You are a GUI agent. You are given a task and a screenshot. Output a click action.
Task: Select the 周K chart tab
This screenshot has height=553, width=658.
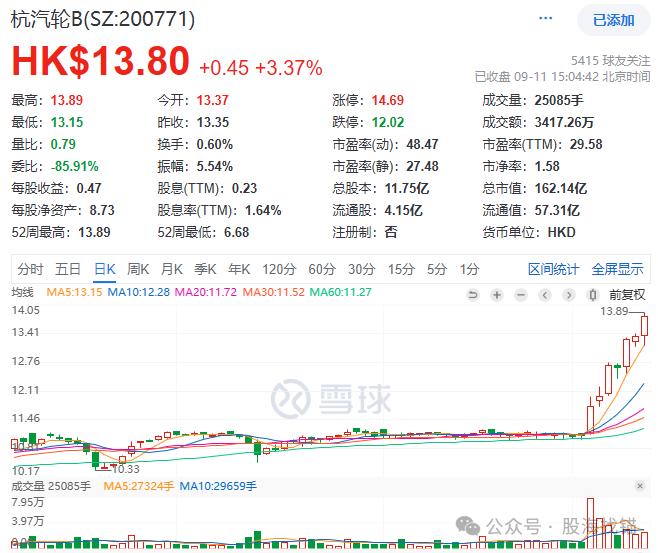tap(138, 269)
